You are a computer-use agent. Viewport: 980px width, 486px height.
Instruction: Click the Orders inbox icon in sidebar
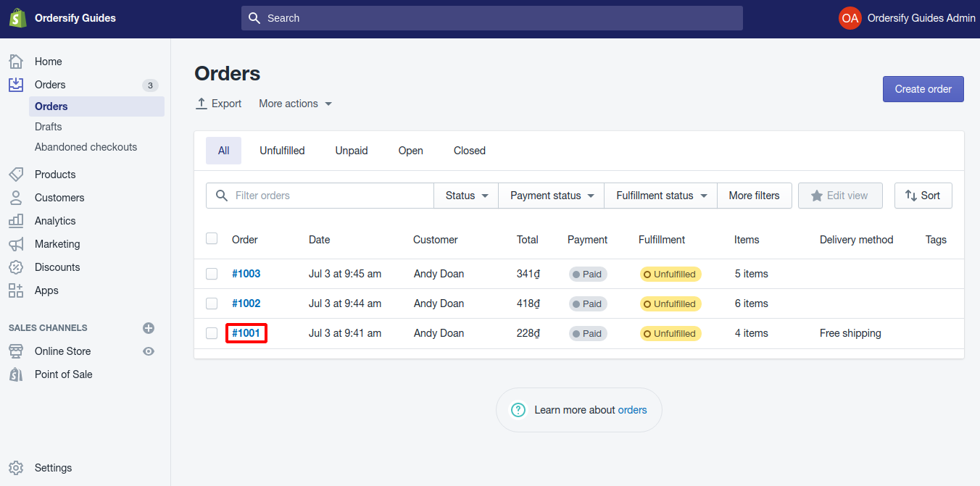pyautogui.click(x=16, y=85)
